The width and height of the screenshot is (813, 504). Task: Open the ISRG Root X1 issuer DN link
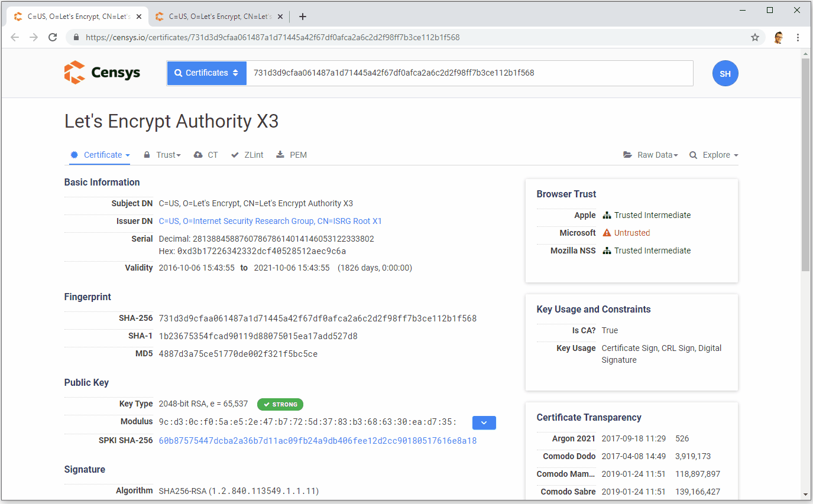coord(270,221)
